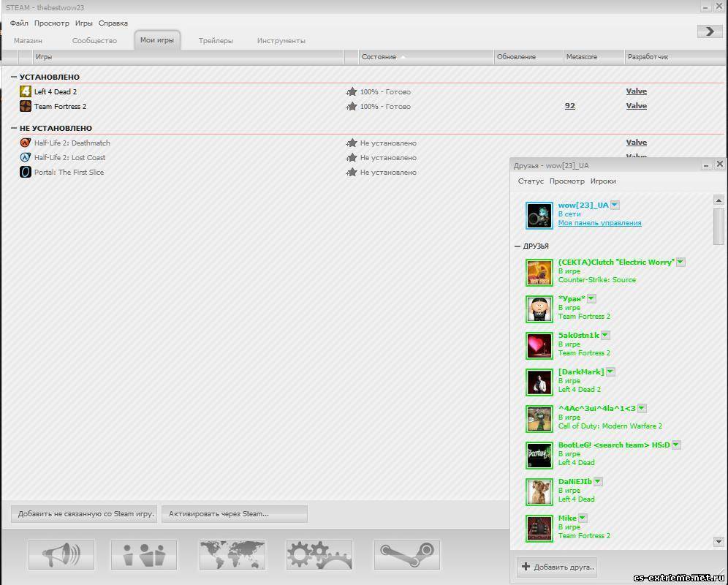This screenshot has width=728, height=585.
Task: Open the gears settings icon at bottom
Action: click(319, 554)
